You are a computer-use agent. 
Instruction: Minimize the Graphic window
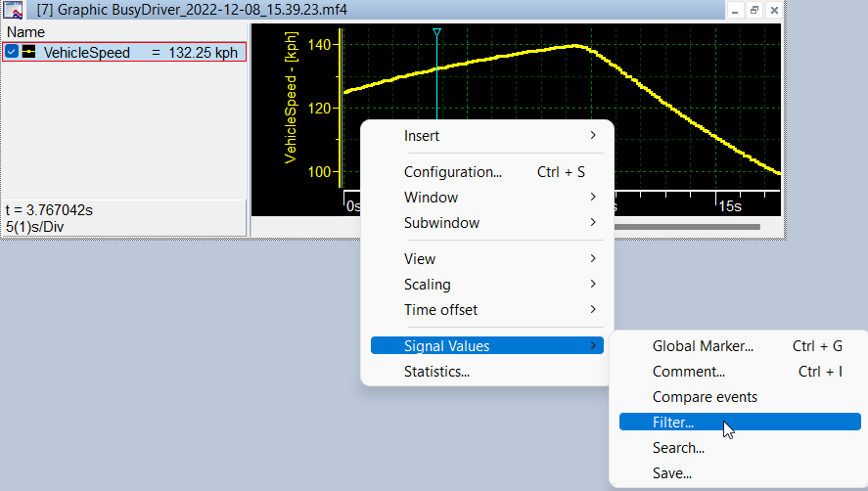coord(735,10)
